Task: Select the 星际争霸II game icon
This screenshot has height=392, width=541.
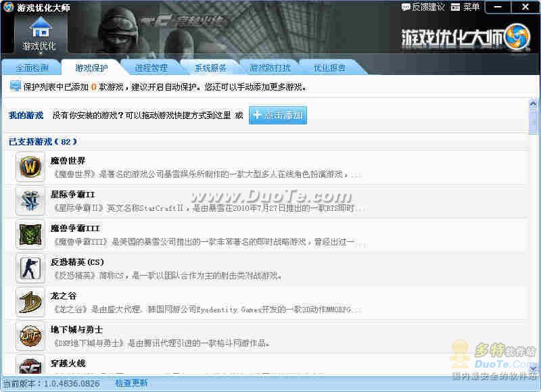Action: [30, 201]
